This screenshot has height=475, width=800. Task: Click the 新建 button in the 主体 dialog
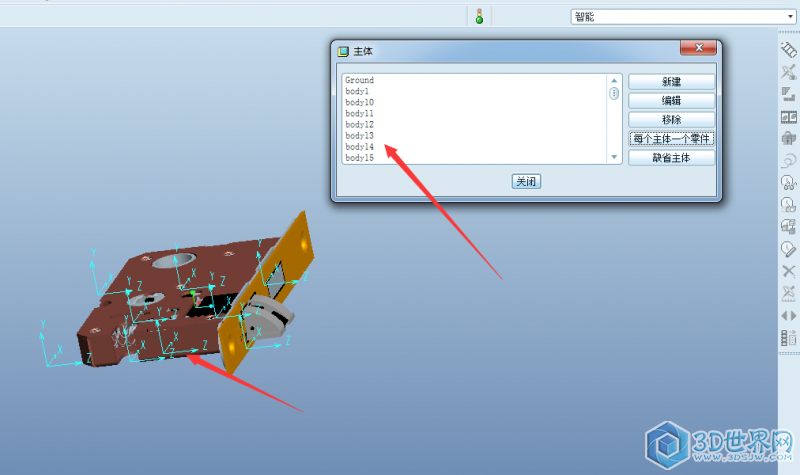tap(671, 82)
